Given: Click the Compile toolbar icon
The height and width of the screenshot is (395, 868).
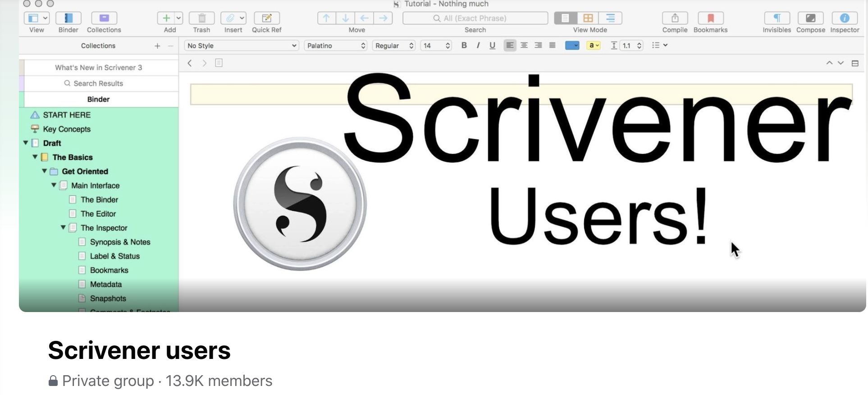Looking at the screenshot, I should point(675,18).
